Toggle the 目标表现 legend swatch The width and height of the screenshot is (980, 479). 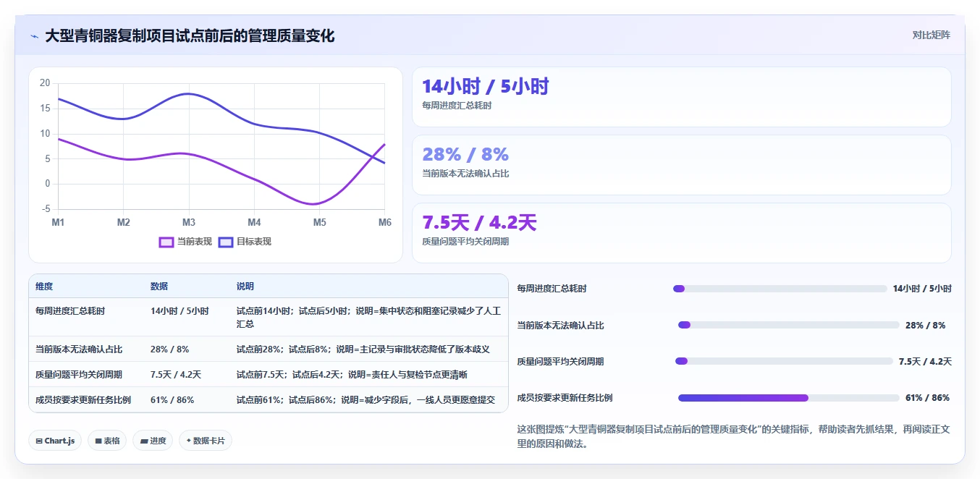tap(226, 242)
